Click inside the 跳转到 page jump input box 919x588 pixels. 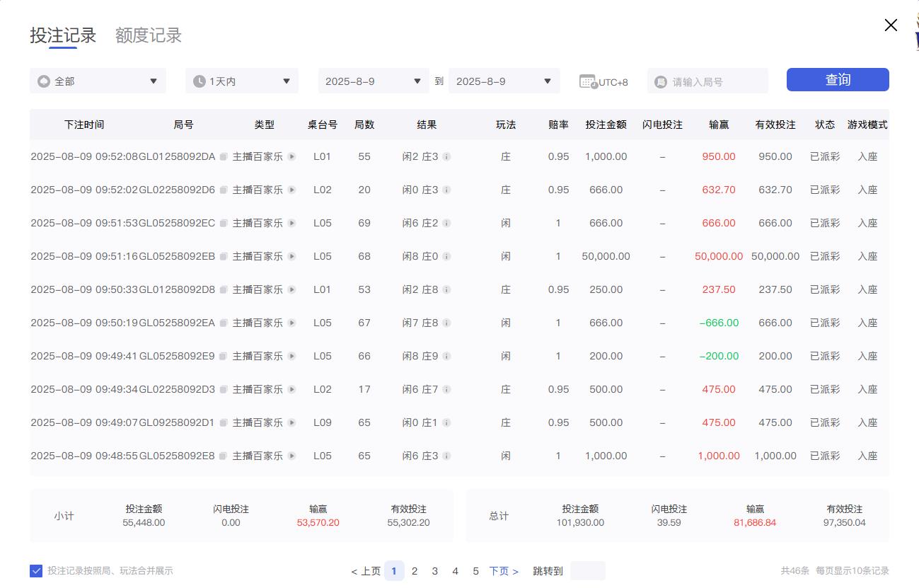click(588, 570)
